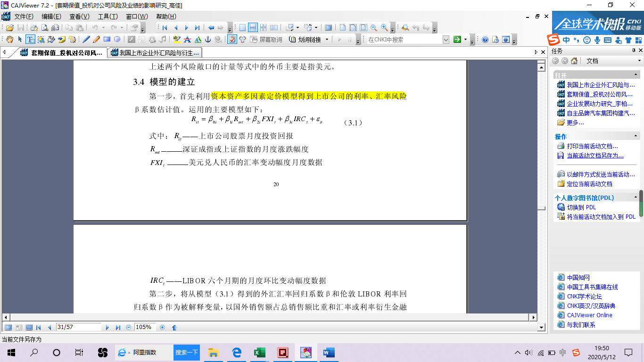The height and width of the screenshot is (362, 644).
Task: Toggle single page layout in toolbar
Action: (242, 28)
